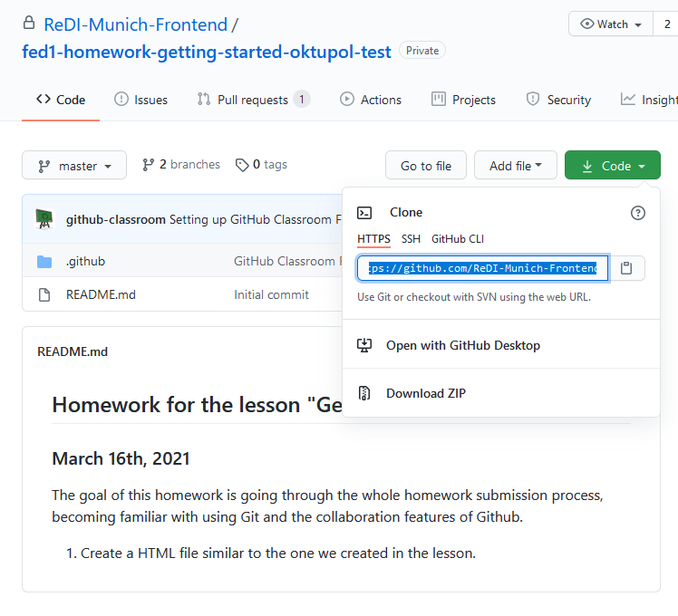Click the terminal icon beside Clone
Screen dimensions: 678x616
[364, 213]
